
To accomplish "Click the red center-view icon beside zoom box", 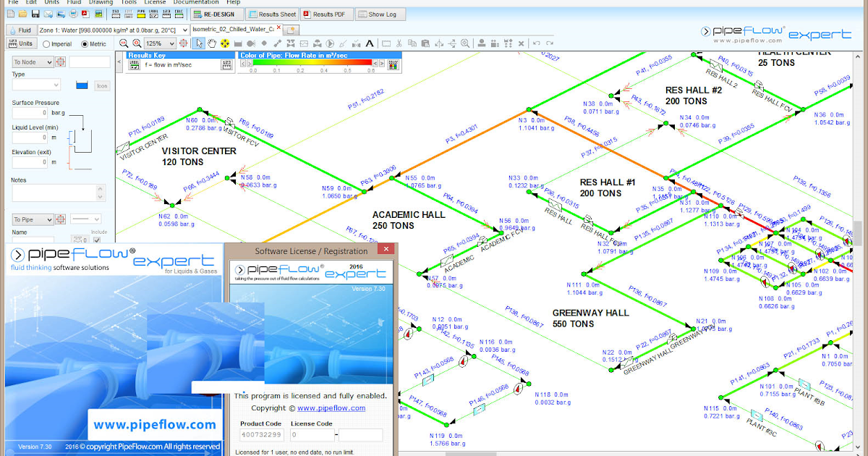I will pyautogui.click(x=183, y=43).
